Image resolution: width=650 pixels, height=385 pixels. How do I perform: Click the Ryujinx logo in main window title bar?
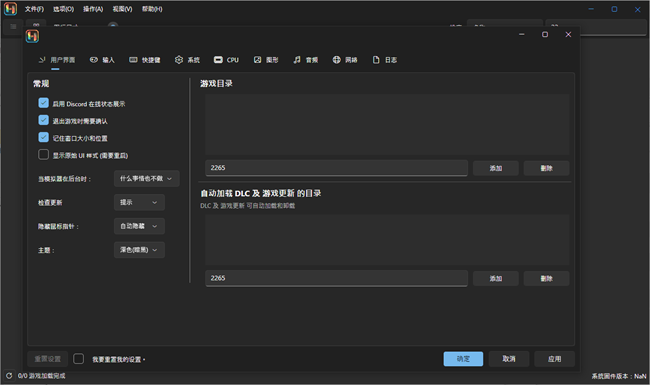10,9
